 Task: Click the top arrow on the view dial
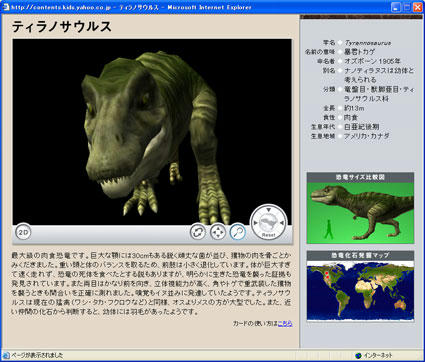click(x=269, y=210)
